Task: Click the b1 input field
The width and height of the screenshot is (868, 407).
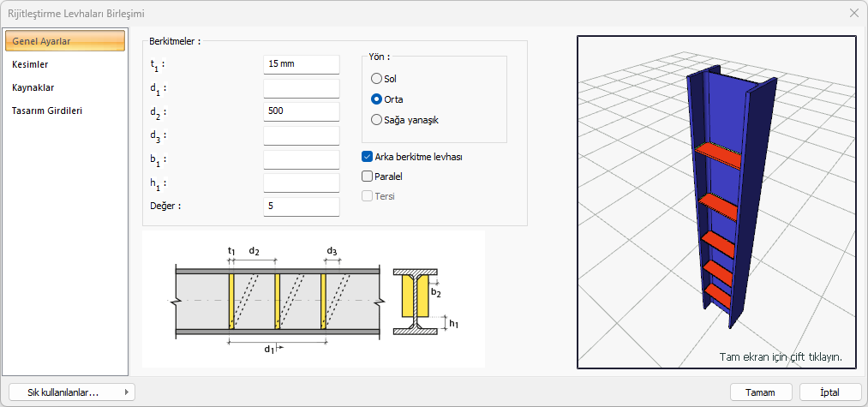Action: point(302,159)
